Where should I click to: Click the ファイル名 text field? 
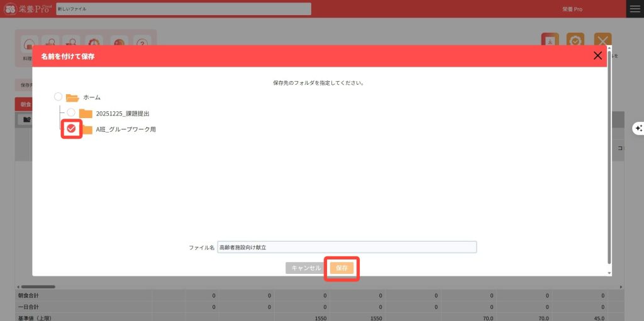(x=346, y=248)
